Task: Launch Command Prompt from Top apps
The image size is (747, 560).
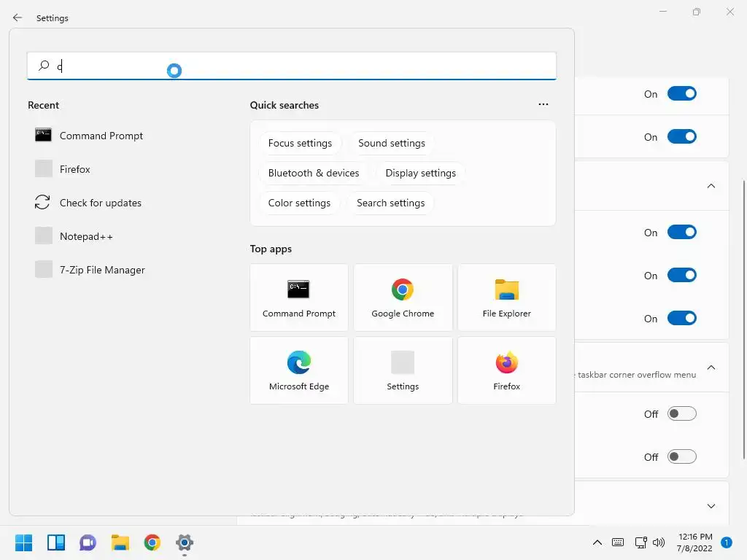Action: (298, 297)
